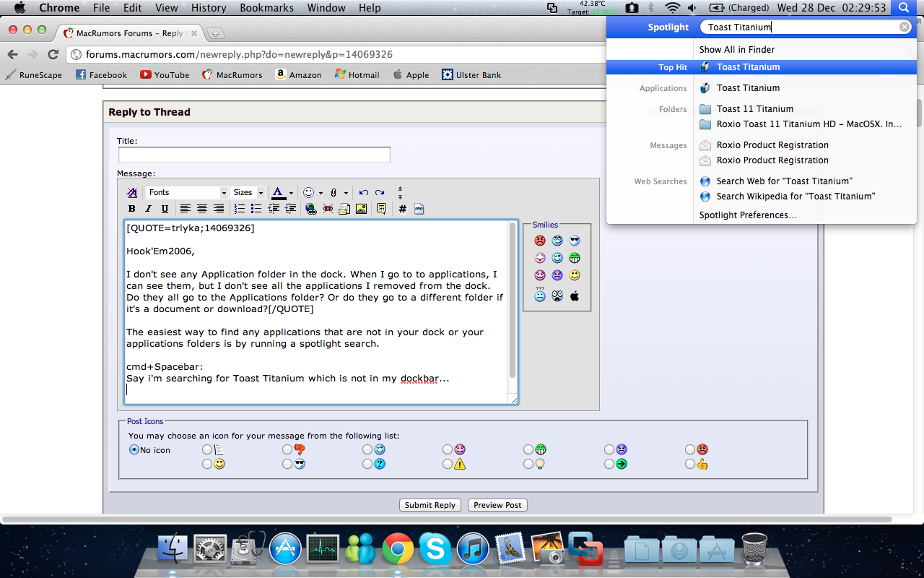This screenshot has height=578, width=924.
Task: Wrap PHP tags icon
Action: coord(419,209)
